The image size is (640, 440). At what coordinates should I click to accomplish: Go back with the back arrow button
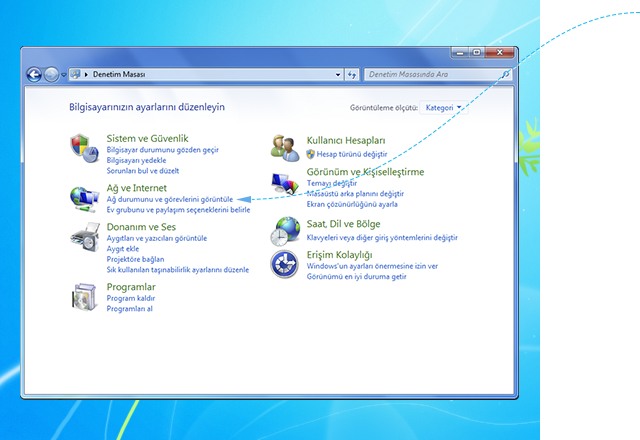(x=34, y=75)
